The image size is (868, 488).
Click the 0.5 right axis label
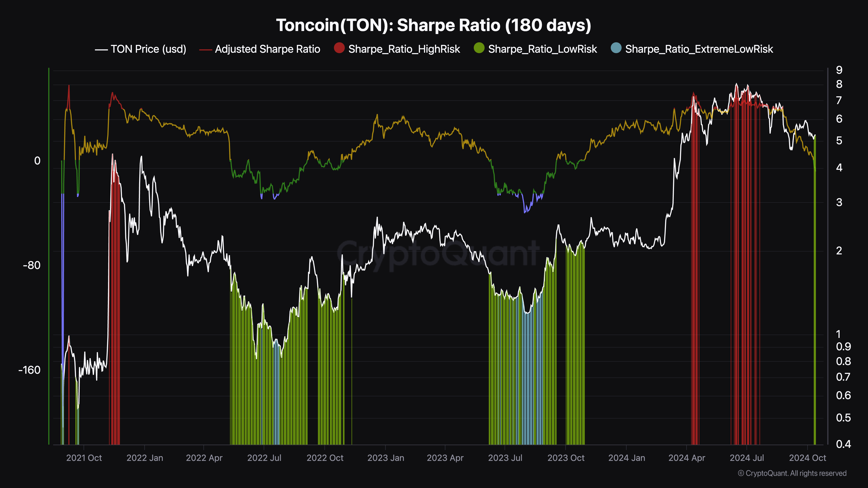tap(843, 418)
